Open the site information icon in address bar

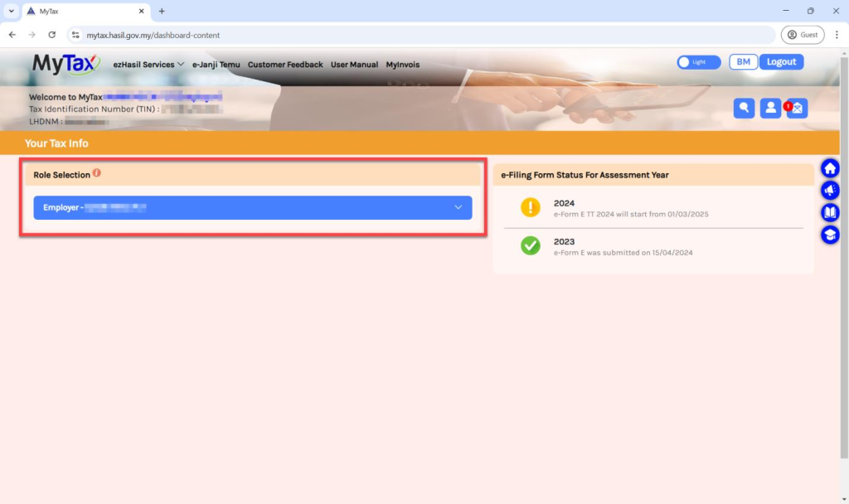pos(75,35)
